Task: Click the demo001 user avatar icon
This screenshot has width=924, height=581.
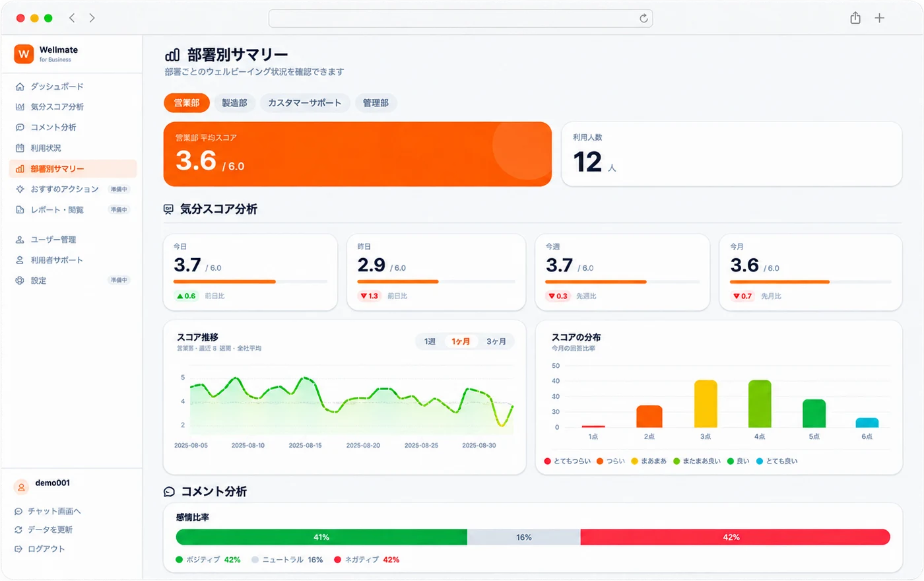Action: 21,487
